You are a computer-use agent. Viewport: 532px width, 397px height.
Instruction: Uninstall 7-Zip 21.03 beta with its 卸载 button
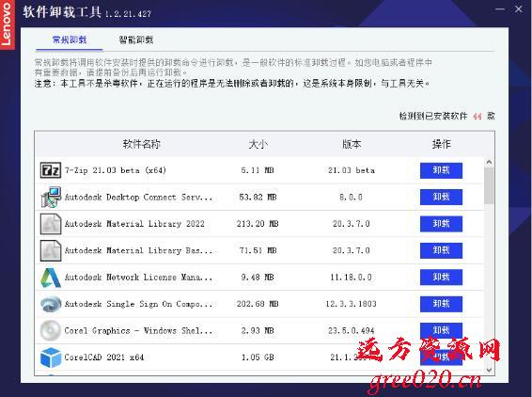pos(441,170)
